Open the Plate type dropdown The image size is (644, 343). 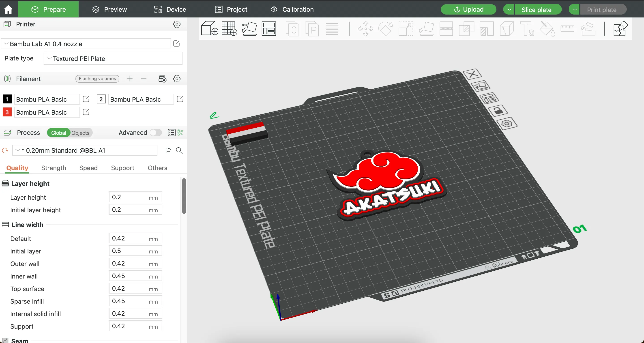click(113, 58)
